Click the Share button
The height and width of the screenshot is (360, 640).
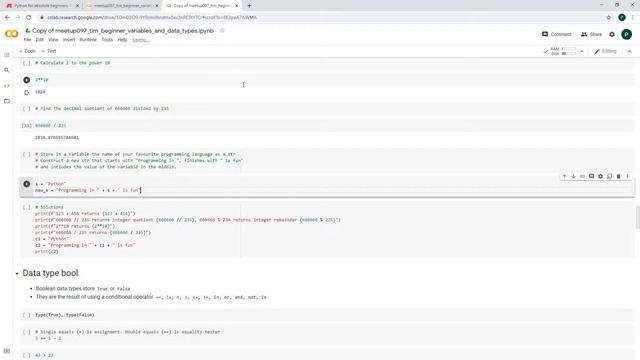591,34
